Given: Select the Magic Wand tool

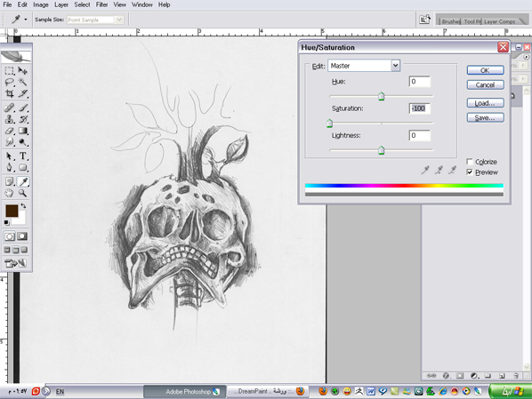Looking at the screenshot, I should [x=22, y=82].
